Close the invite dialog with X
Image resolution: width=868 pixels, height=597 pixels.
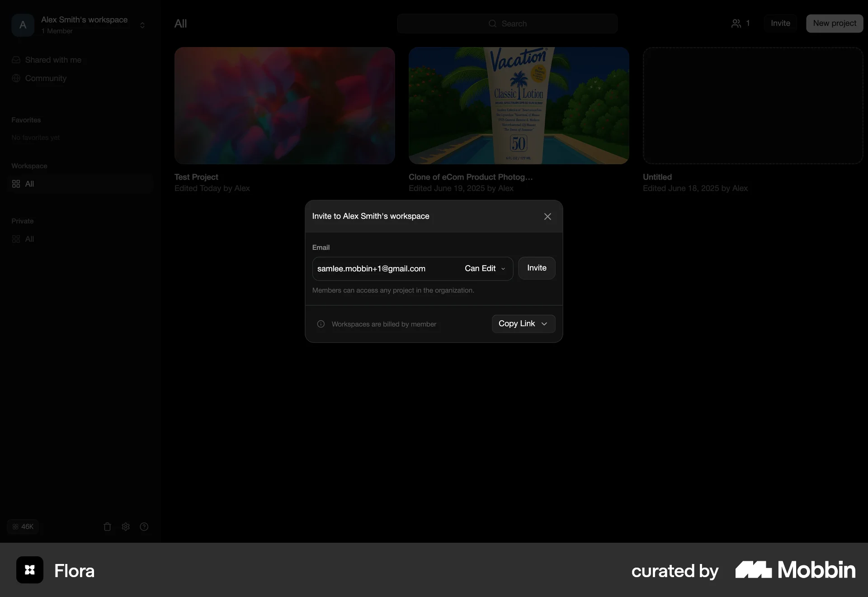547,217
